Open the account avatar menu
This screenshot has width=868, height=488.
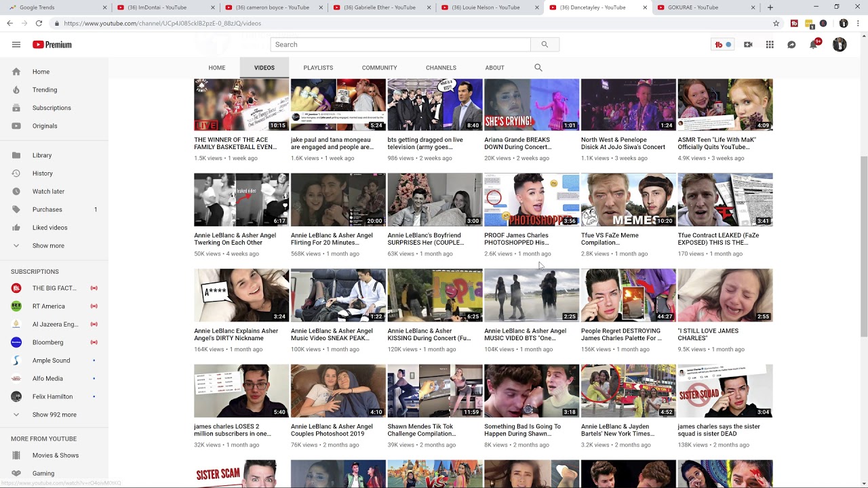(840, 45)
